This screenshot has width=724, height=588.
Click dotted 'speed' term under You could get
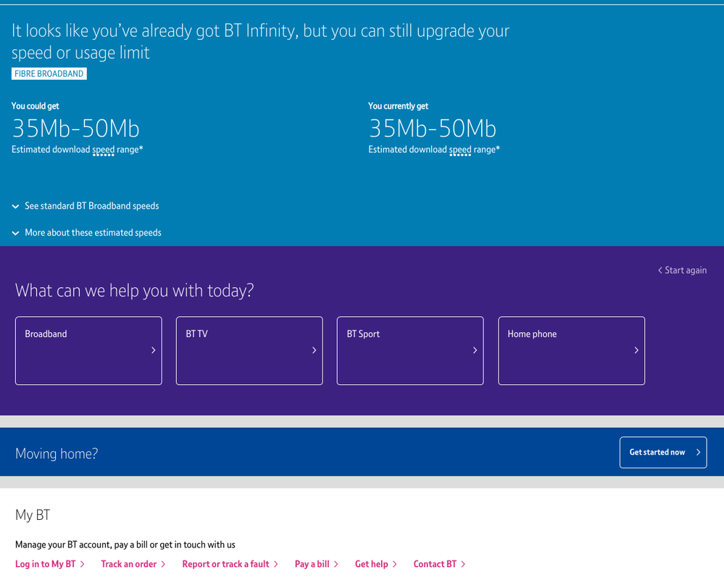104,150
